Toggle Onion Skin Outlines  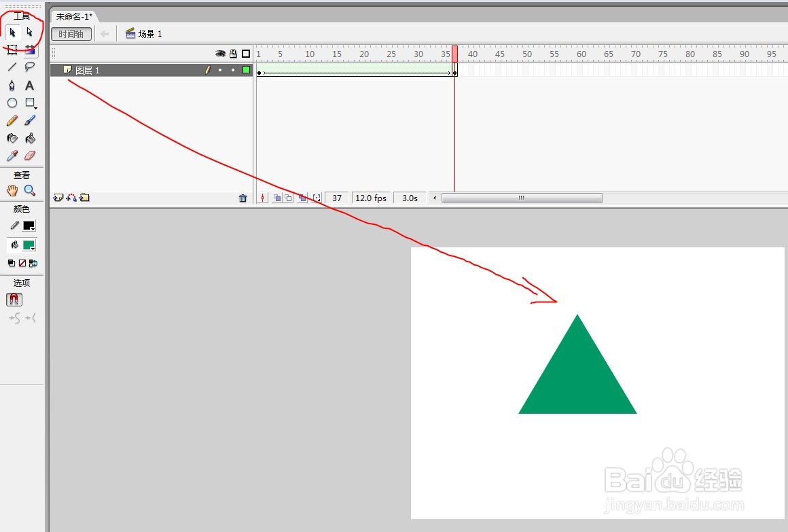tap(288, 198)
